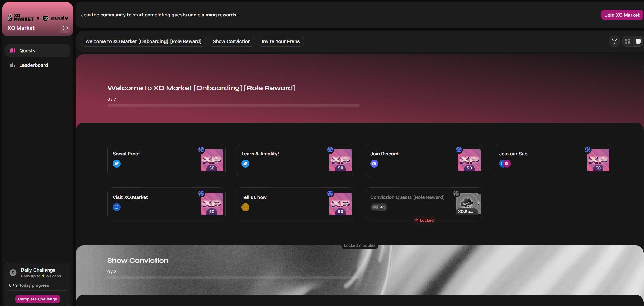This screenshot has width=644, height=306.
Task: Click the onboarding 0/7 progress bar
Action: [x=234, y=105]
